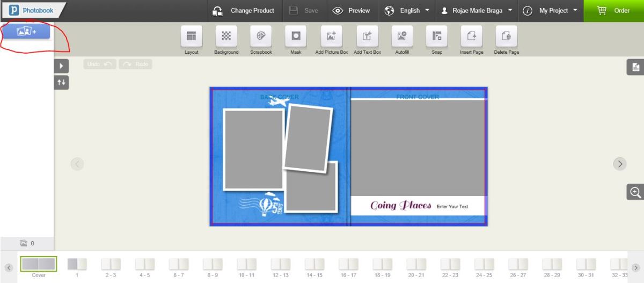Open the Background patterns tool

click(x=226, y=37)
